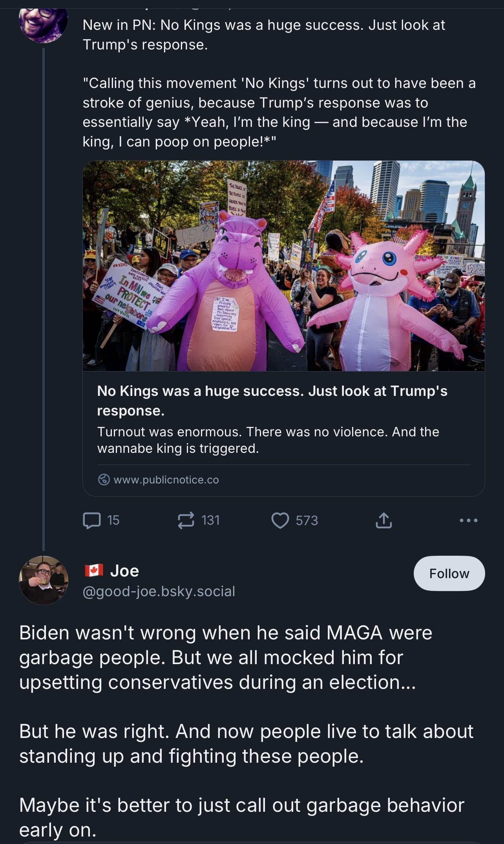Open Joe's profile picture
504x844 pixels.
[44, 580]
